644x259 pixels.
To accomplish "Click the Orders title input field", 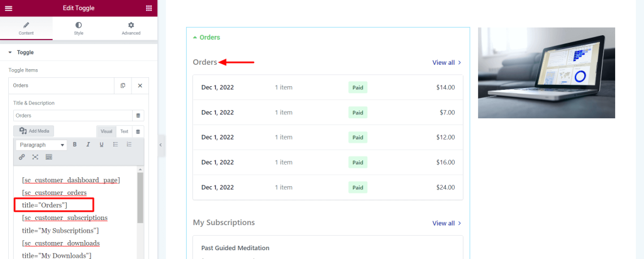I will (x=72, y=116).
